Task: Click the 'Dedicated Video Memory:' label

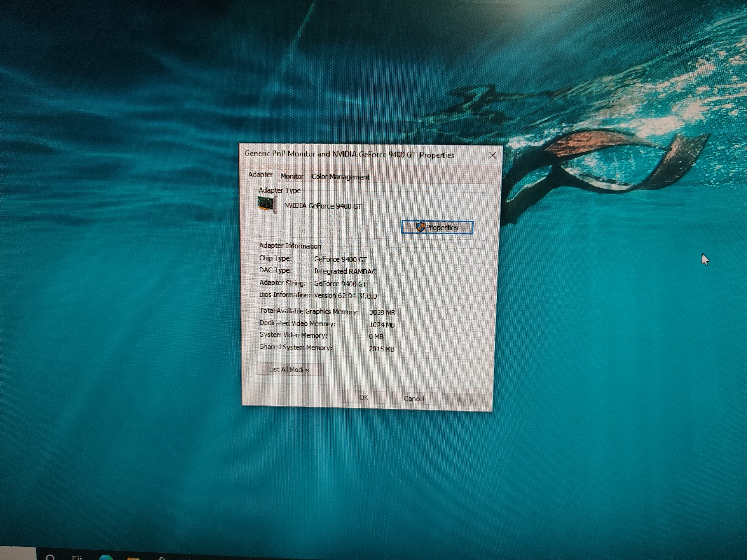Action: (x=298, y=323)
